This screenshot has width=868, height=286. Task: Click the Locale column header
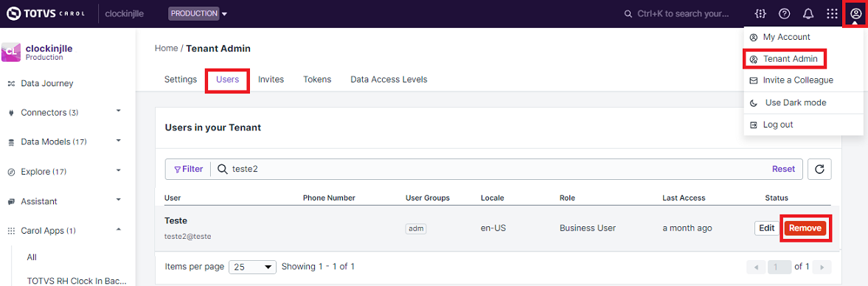point(492,198)
